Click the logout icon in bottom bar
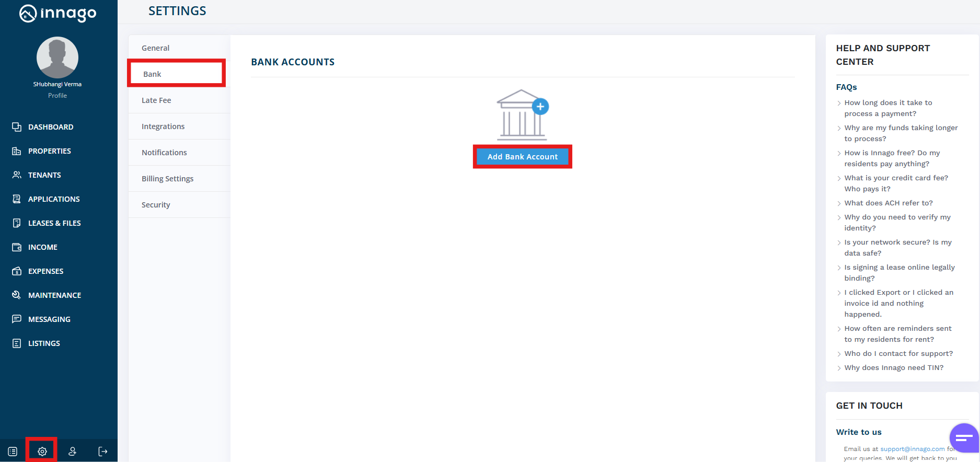The width and height of the screenshot is (980, 462). [x=102, y=451]
